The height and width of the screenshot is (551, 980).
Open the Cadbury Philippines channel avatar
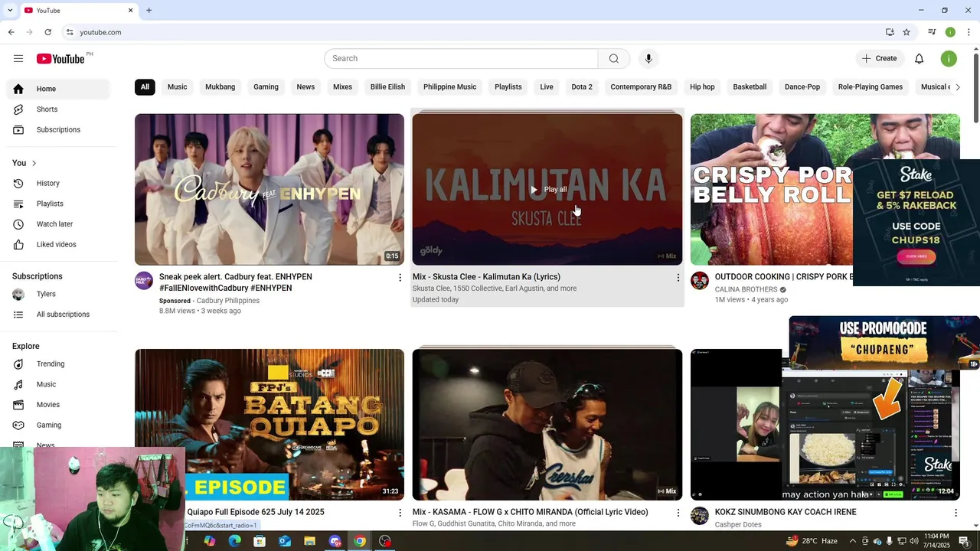click(x=144, y=281)
